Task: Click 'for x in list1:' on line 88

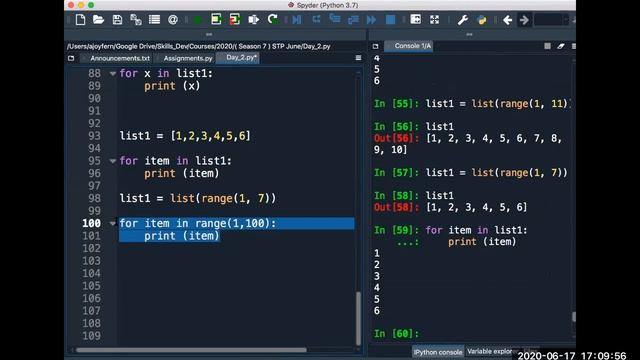Action: coord(166,73)
